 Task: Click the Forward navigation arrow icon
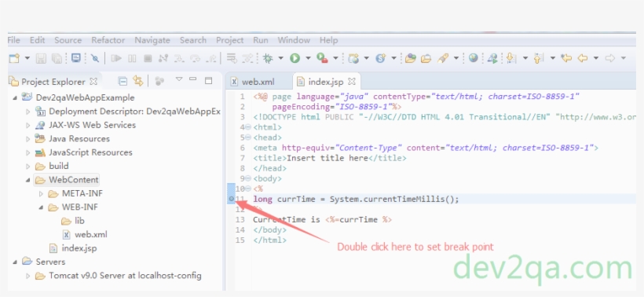point(610,58)
